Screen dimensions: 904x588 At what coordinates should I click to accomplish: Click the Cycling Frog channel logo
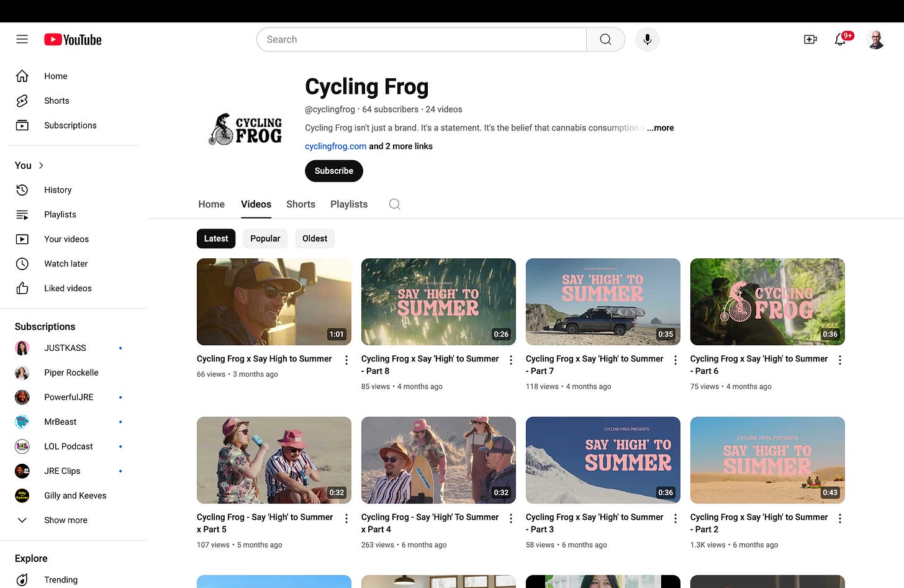(x=245, y=129)
